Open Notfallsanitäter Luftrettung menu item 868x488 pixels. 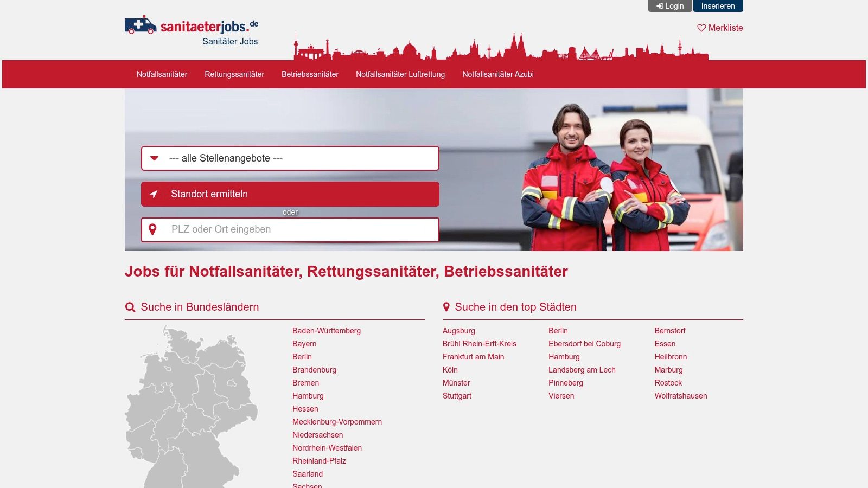click(400, 74)
